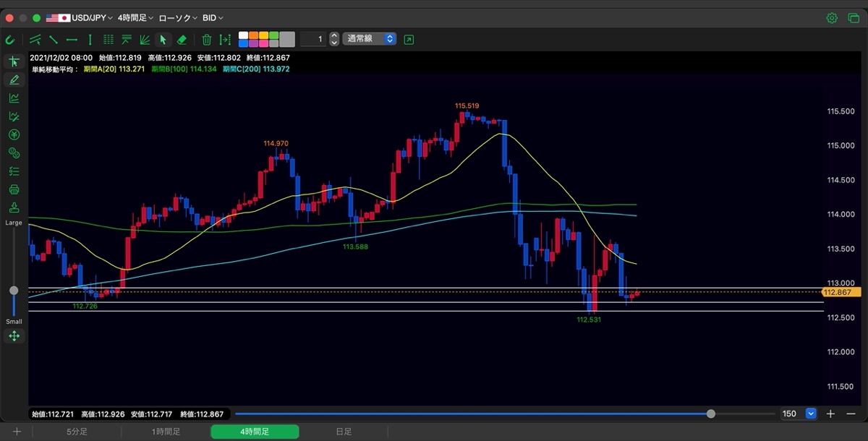
Task: Click the download/save tray icon
Action: pos(14,207)
